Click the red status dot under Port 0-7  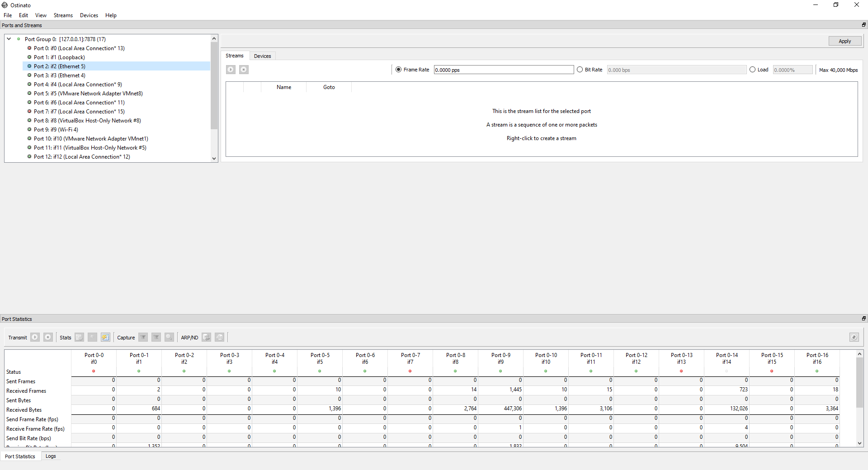(410, 371)
